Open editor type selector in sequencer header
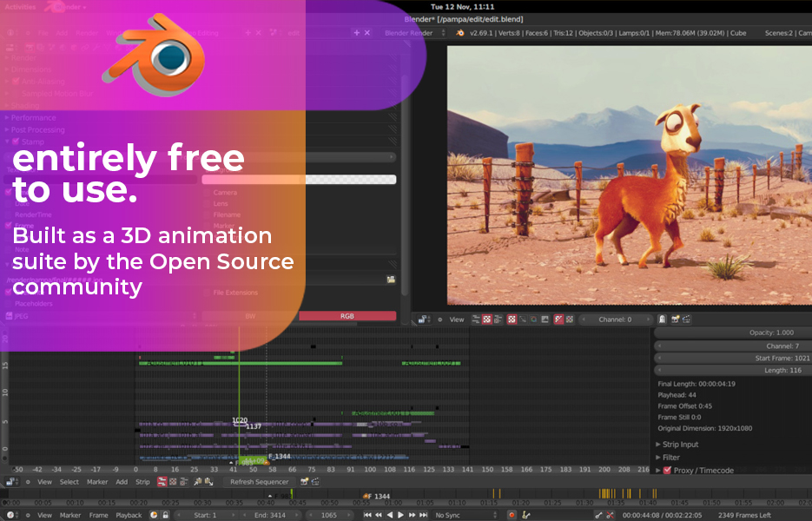Viewport: 812px width, 521px height. click(11, 482)
